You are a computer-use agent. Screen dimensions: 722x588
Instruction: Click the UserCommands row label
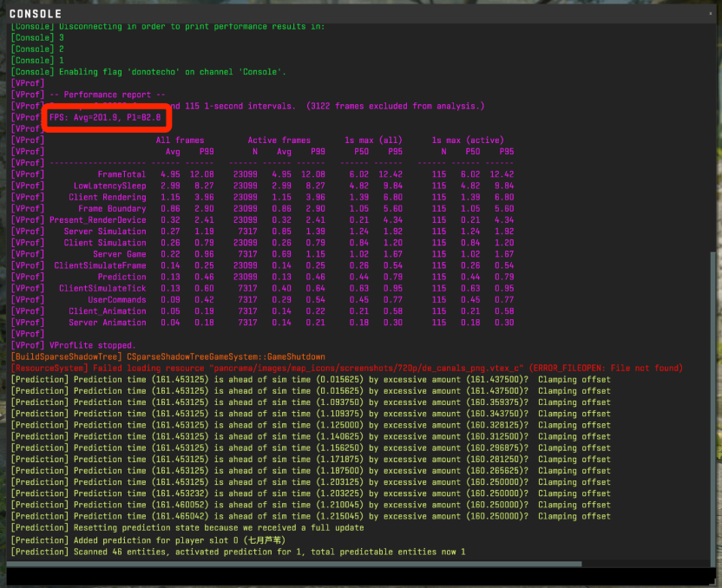click(116, 300)
